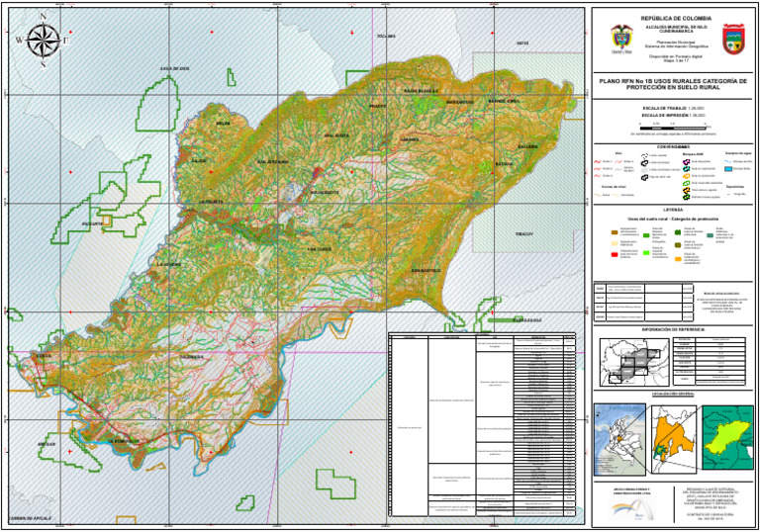
Task: Click the 'AGUA DE DIOS' map label
Action: click(x=175, y=69)
